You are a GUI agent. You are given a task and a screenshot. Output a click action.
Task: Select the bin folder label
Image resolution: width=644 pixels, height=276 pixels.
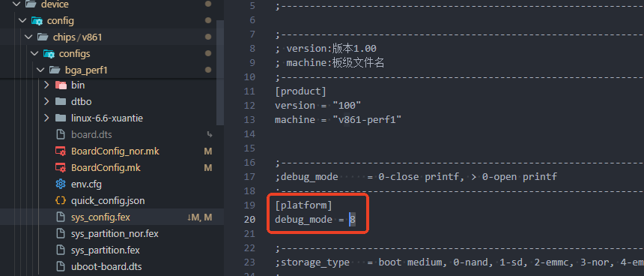[x=78, y=85]
